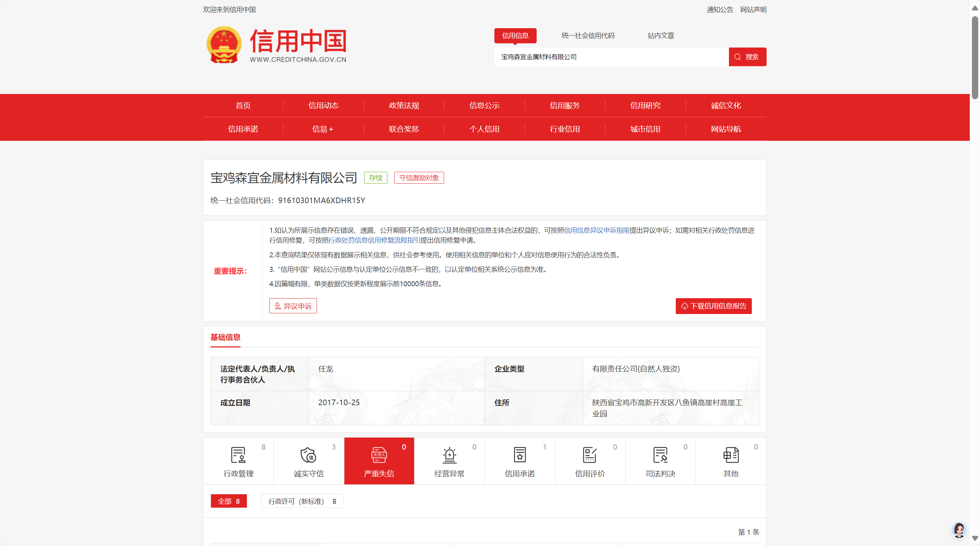Click the search magnifier icon
Viewport: 980px width, 546px height.
point(737,57)
